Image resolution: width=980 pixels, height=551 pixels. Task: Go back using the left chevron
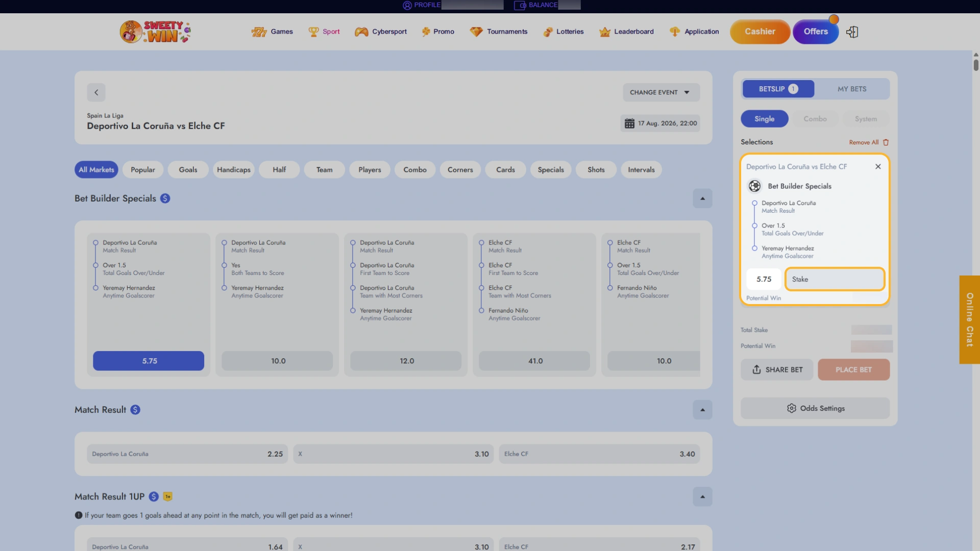[96, 92]
